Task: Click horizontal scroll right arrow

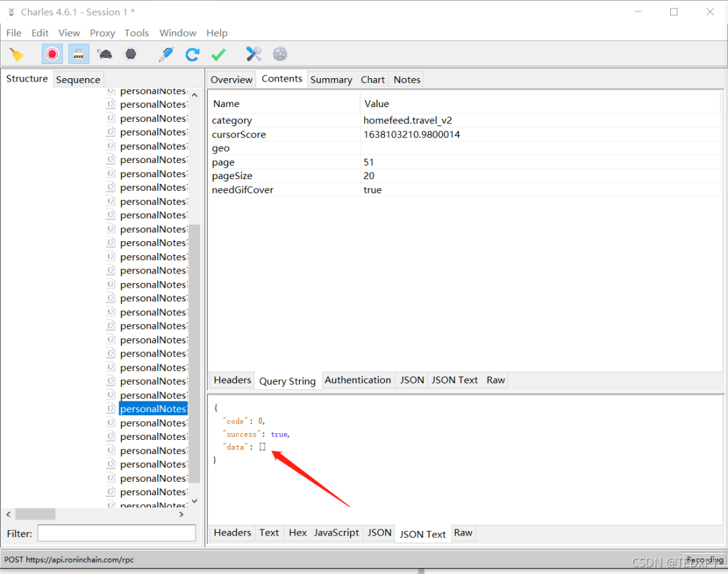Action: tap(181, 514)
